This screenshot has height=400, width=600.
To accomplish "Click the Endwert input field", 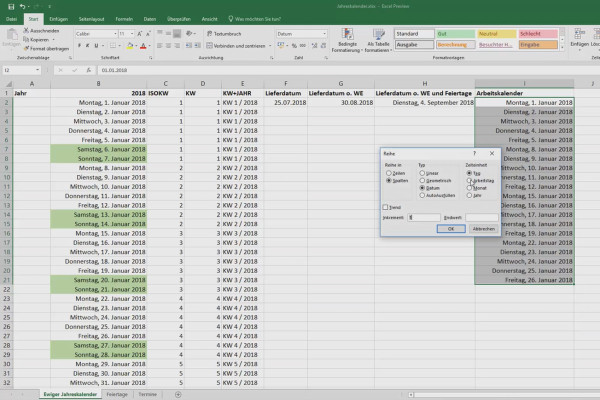I will [481, 217].
